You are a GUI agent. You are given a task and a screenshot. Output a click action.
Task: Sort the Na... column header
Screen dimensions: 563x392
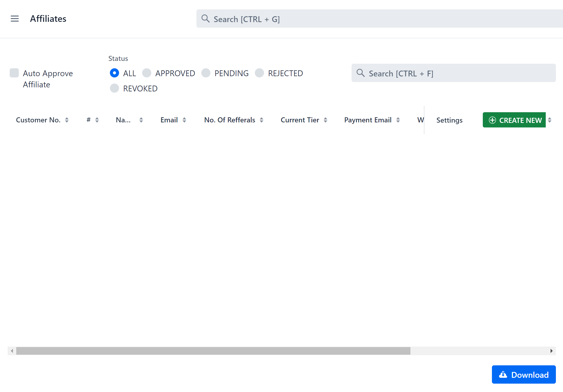tap(141, 120)
